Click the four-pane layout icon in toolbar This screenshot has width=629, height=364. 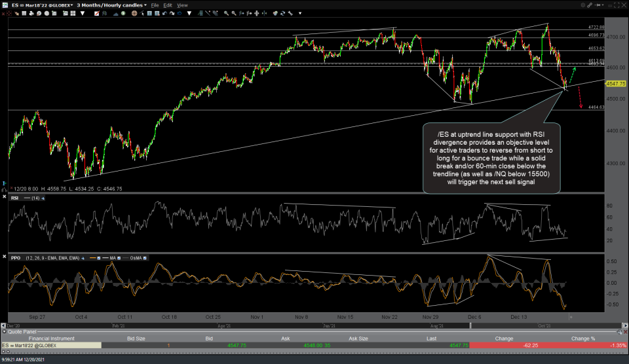pyautogui.click(x=73, y=13)
